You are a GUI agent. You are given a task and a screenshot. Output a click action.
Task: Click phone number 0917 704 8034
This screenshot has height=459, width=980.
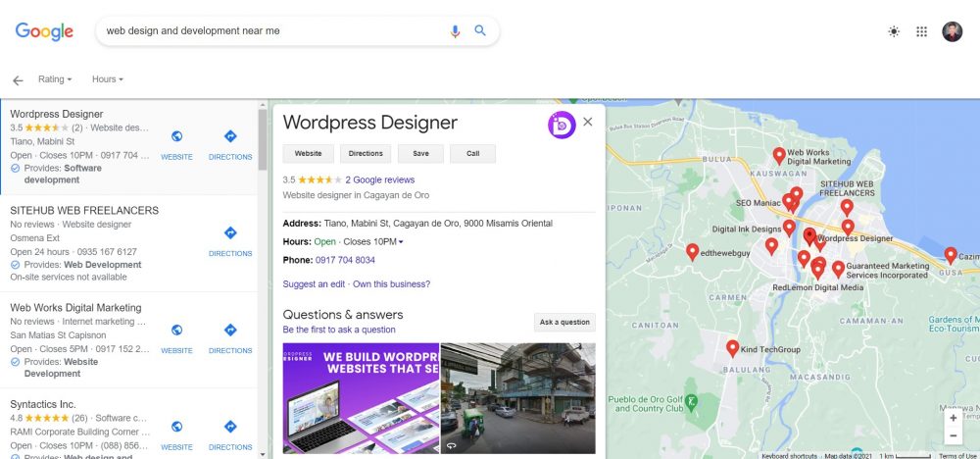(x=345, y=260)
